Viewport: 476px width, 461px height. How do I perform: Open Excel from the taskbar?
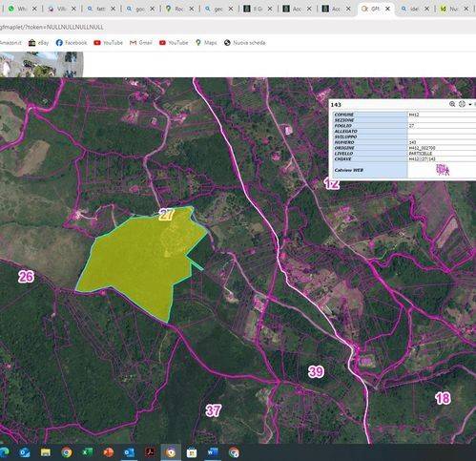point(87,452)
